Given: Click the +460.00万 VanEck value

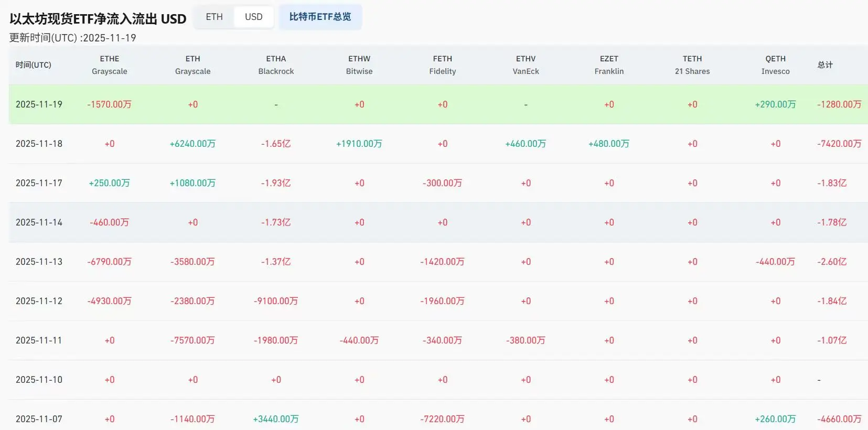Looking at the screenshot, I should click(526, 144).
